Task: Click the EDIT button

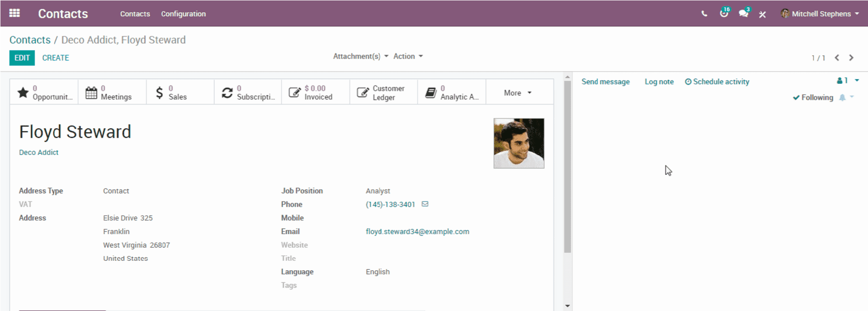Action: [x=22, y=58]
